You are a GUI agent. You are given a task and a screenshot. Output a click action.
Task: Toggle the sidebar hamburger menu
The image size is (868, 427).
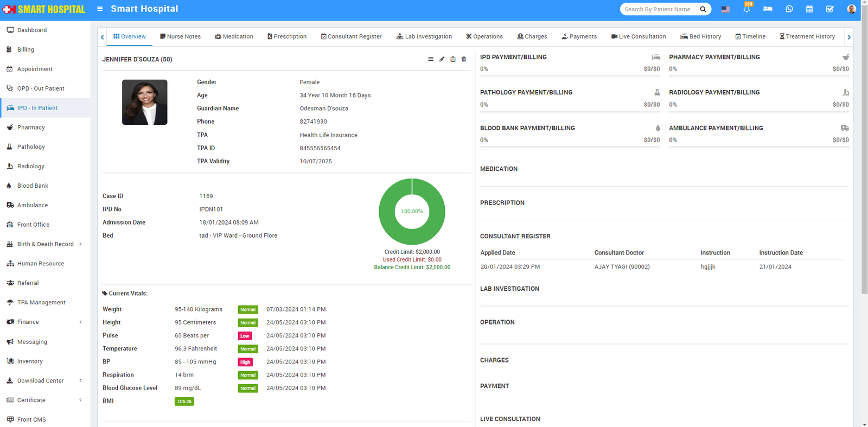tap(100, 9)
